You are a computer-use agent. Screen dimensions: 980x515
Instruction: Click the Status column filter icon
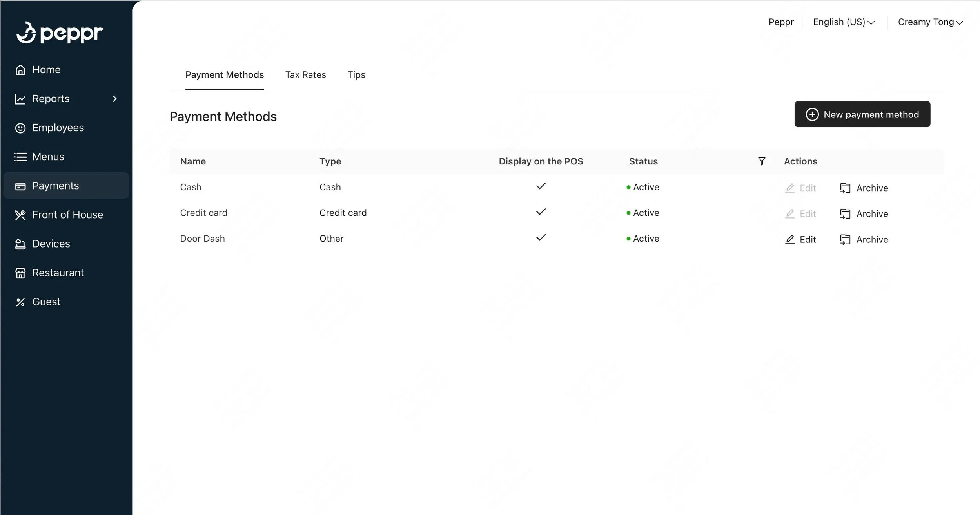click(x=761, y=161)
